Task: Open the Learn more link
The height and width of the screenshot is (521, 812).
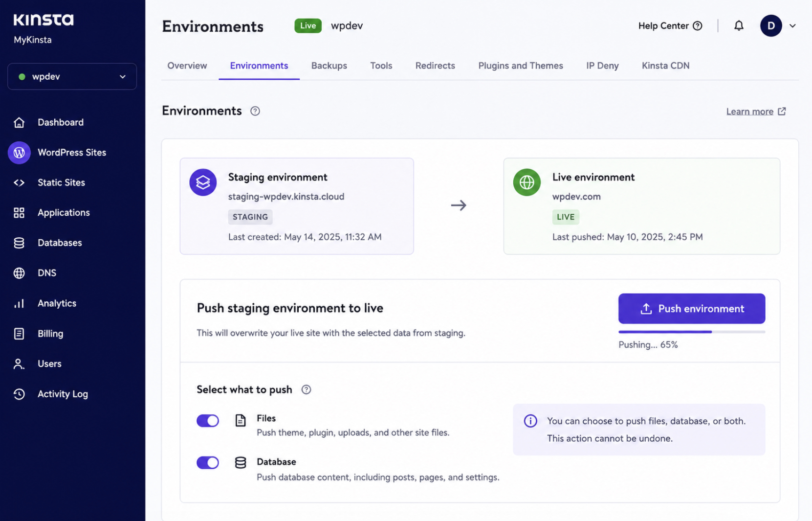Action: 750,112
